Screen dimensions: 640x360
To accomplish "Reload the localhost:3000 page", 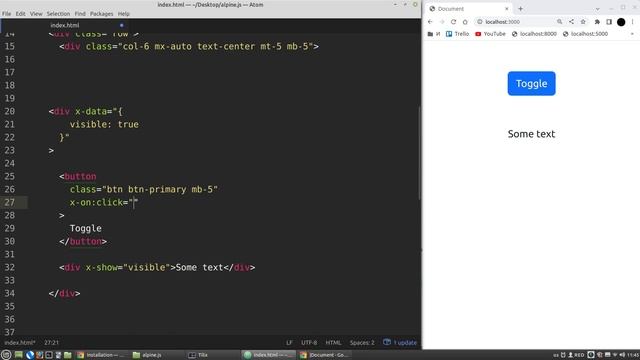I will click(x=453, y=22).
